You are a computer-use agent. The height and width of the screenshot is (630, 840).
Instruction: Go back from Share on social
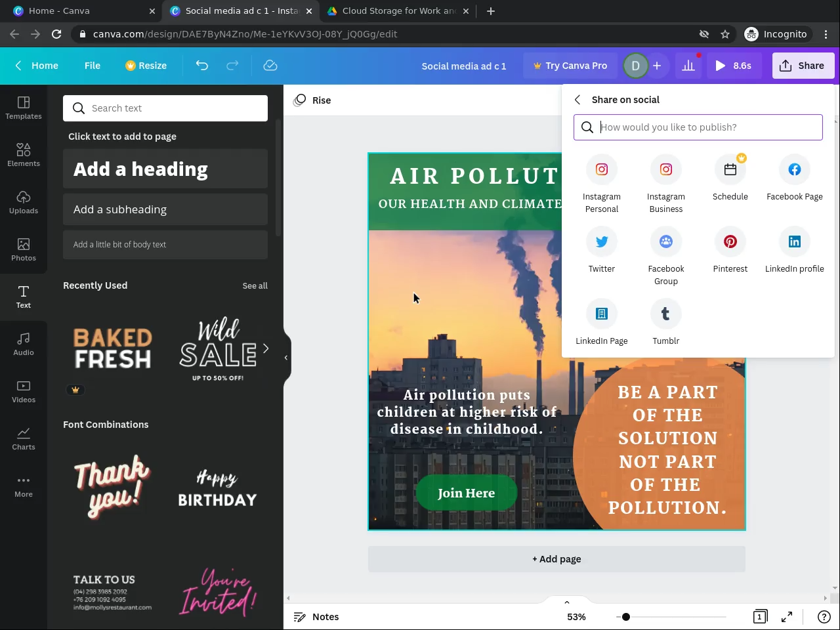pyautogui.click(x=577, y=100)
